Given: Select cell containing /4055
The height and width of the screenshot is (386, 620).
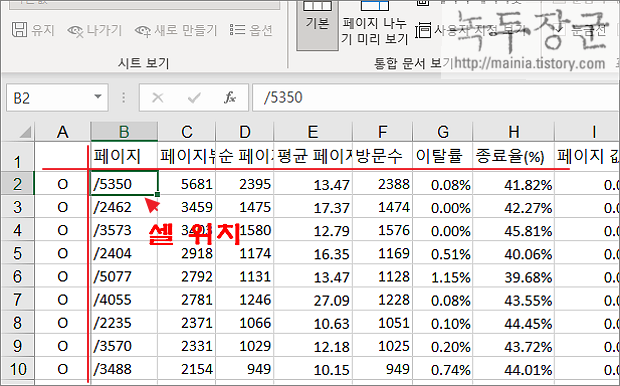Looking at the screenshot, I should pos(124,299).
